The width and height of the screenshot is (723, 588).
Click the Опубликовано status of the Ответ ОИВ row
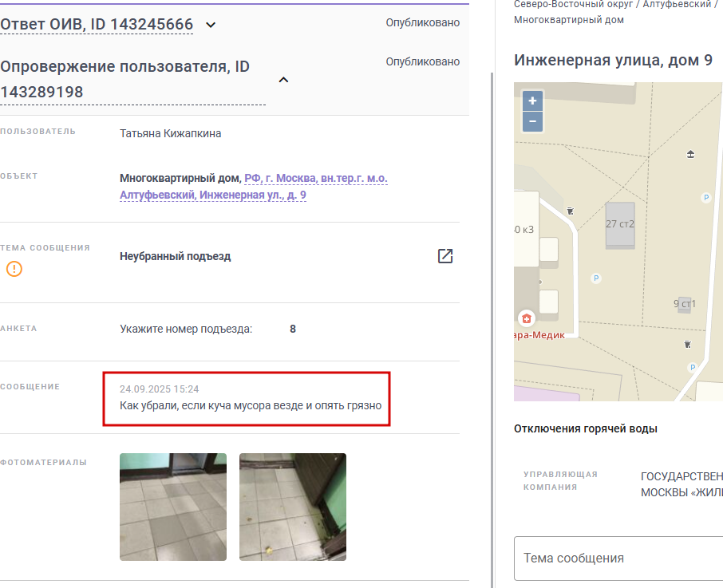point(423,22)
